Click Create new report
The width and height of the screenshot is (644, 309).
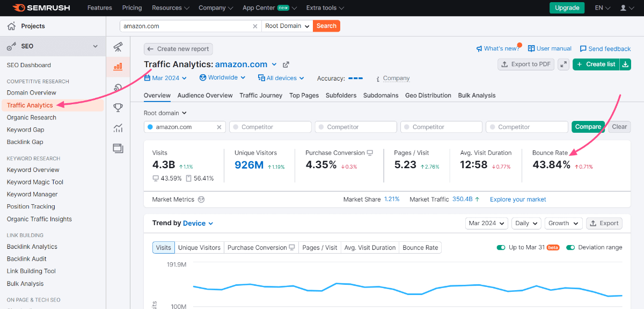click(178, 49)
